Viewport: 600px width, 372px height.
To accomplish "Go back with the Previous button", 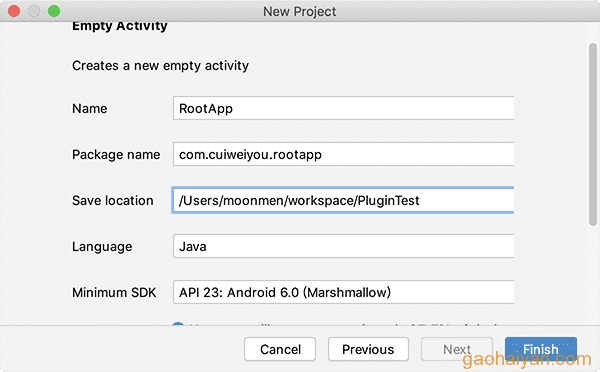I will (x=368, y=349).
